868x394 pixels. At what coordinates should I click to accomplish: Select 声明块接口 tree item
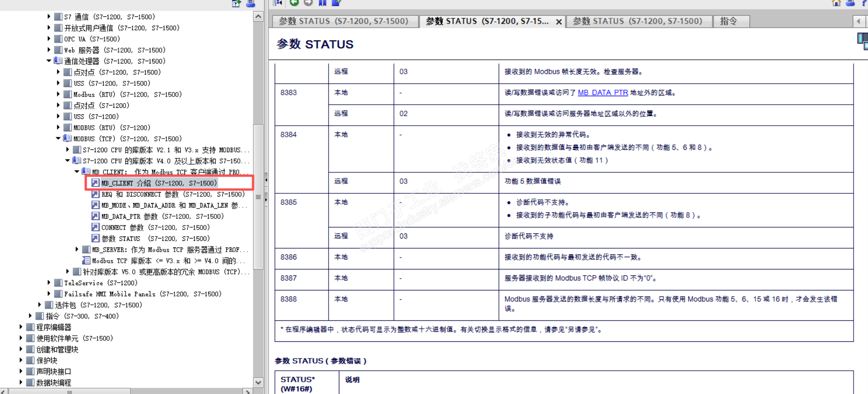pyautogui.click(x=54, y=372)
